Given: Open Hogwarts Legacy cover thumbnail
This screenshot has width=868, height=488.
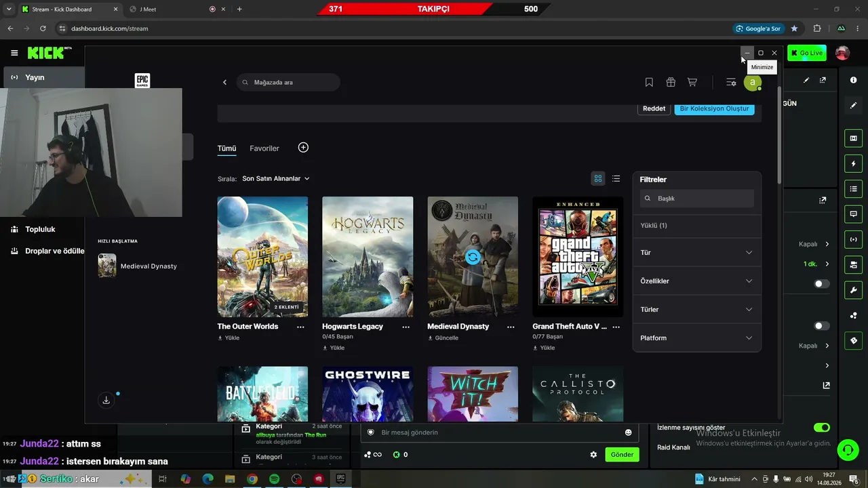Looking at the screenshot, I should click(x=368, y=257).
